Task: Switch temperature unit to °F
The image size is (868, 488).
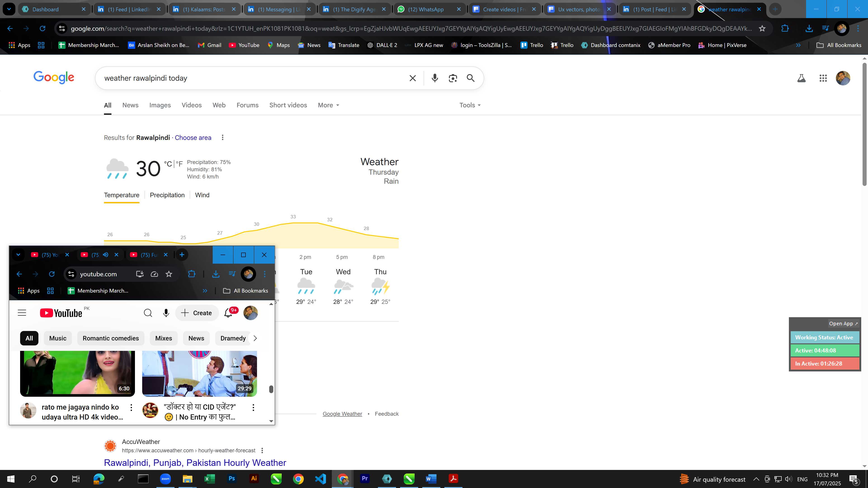Action: (179, 164)
